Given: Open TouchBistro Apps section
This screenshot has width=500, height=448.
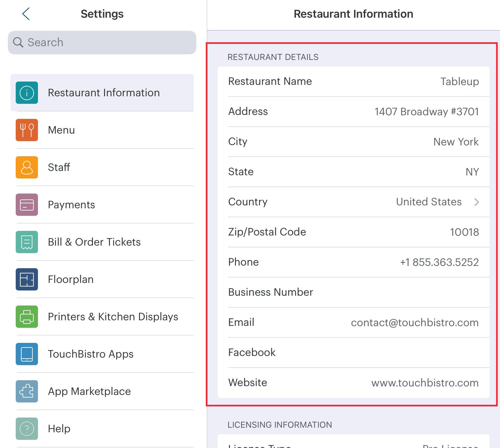Looking at the screenshot, I should pos(102,354).
